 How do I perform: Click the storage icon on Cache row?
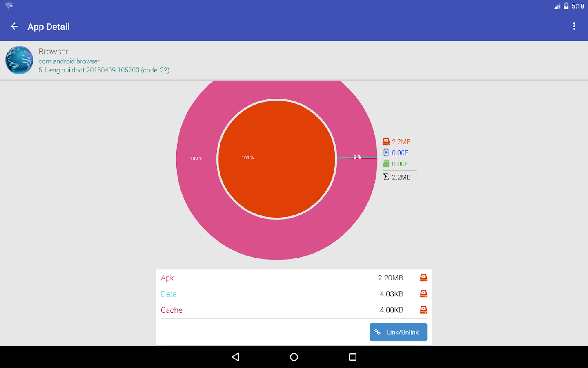click(423, 310)
